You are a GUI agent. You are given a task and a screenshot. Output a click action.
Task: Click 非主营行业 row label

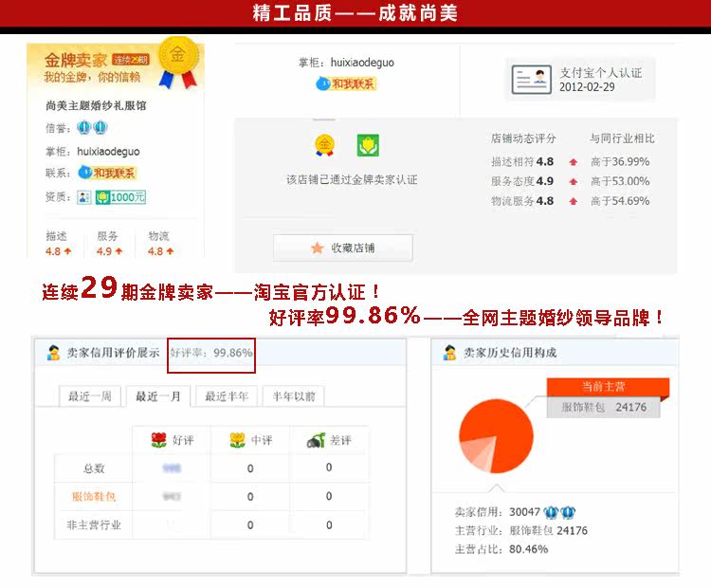click(94, 525)
